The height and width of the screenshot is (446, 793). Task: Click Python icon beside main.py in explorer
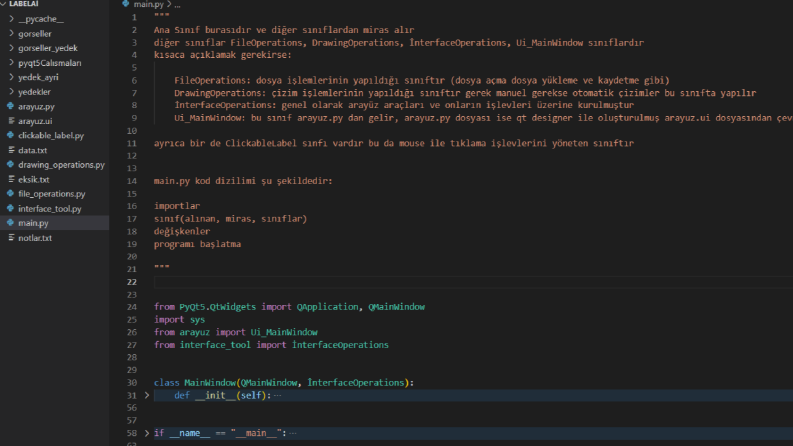(x=11, y=222)
